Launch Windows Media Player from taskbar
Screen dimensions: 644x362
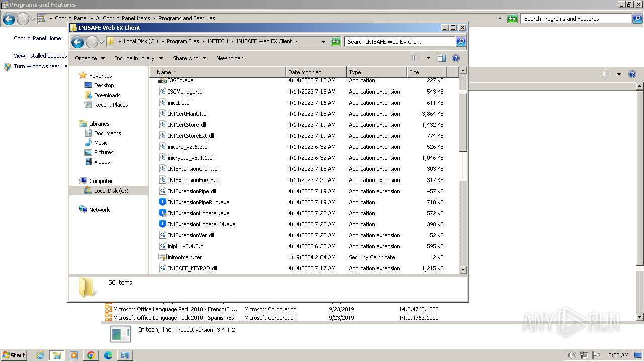coord(74,355)
